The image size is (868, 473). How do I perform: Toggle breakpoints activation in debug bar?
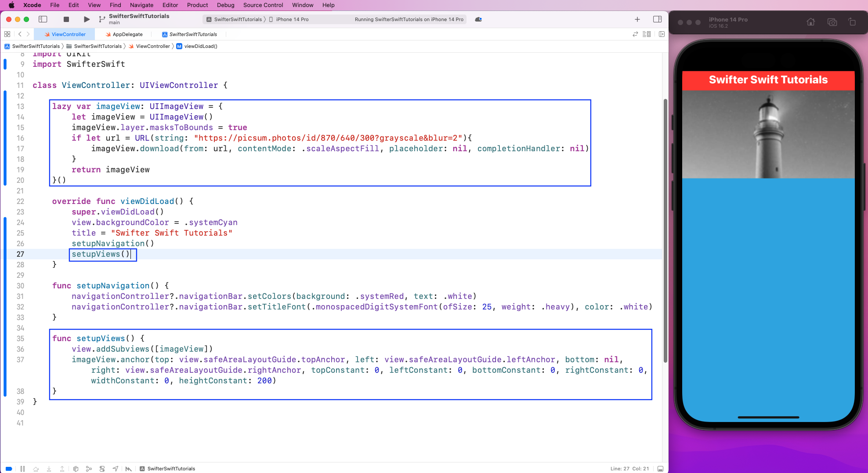(9, 469)
